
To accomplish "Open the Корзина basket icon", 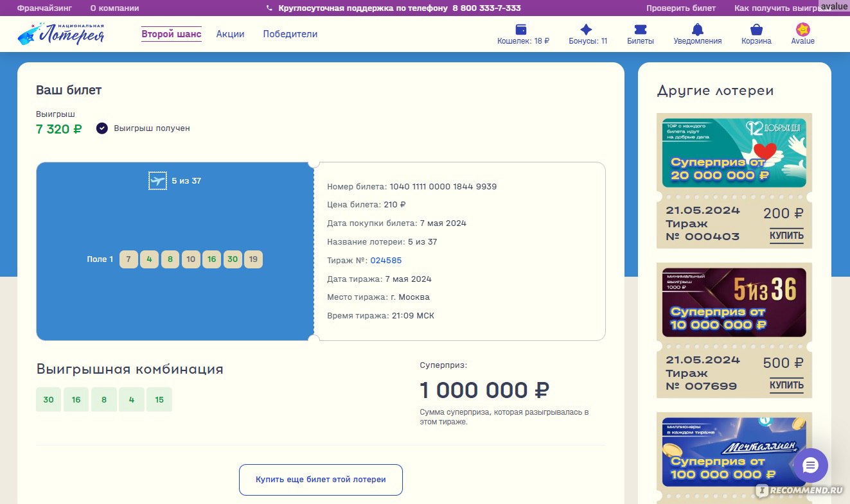I will 757,30.
